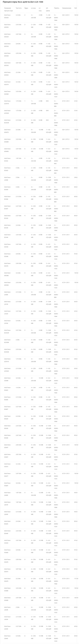The height and width of the screenshot is (644, 79).
Task: Select the "Напряжение" column header
Action: pyautogui.click(x=67, y=8)
